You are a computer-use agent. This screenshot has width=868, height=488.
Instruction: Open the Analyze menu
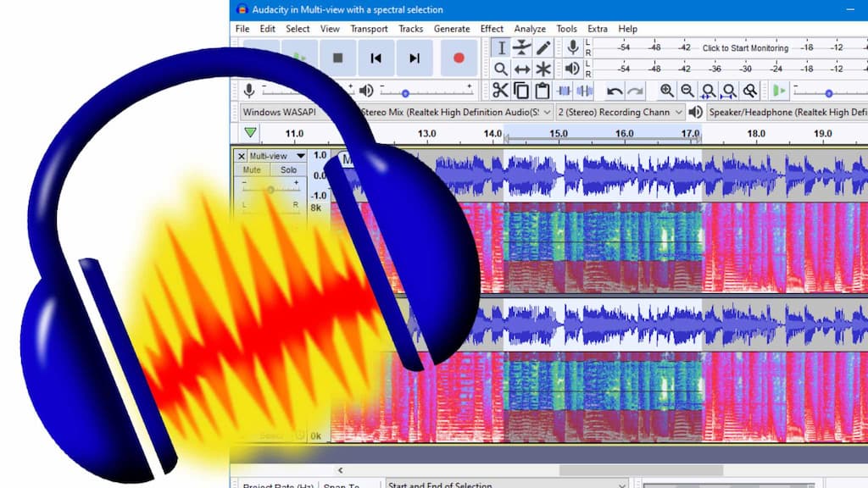[530, 29]
